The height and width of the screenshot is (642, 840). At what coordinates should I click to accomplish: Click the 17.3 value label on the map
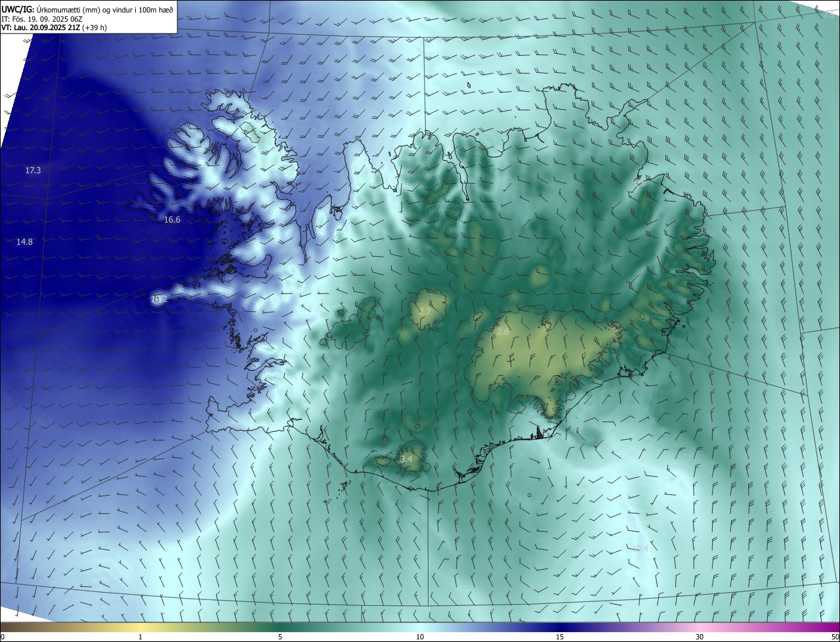[33, 171]
